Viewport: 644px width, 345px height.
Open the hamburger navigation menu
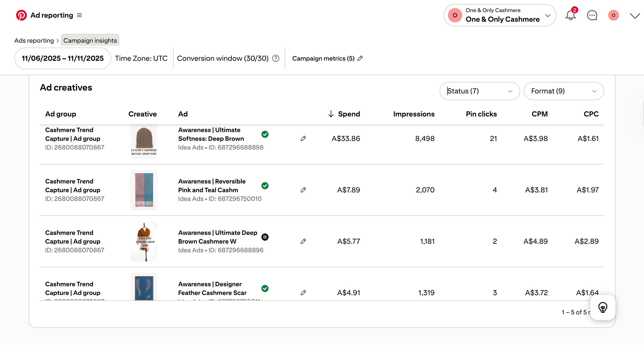point(79,15)
